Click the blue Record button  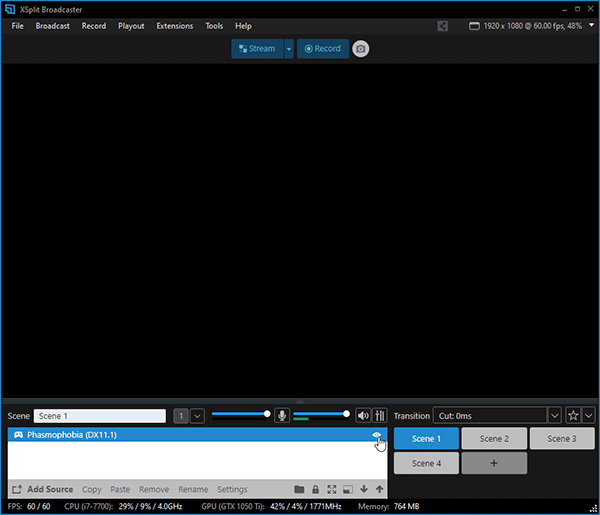coord(323,49)
